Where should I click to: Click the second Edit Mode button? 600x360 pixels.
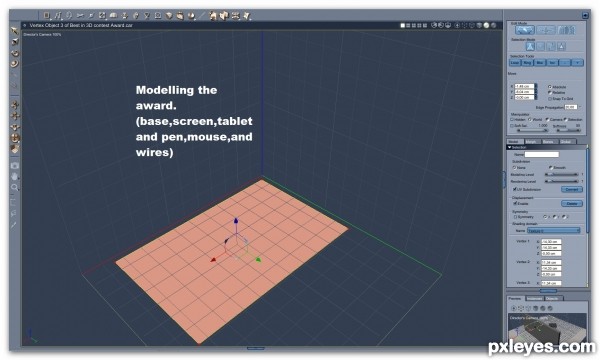click(546, 30)
